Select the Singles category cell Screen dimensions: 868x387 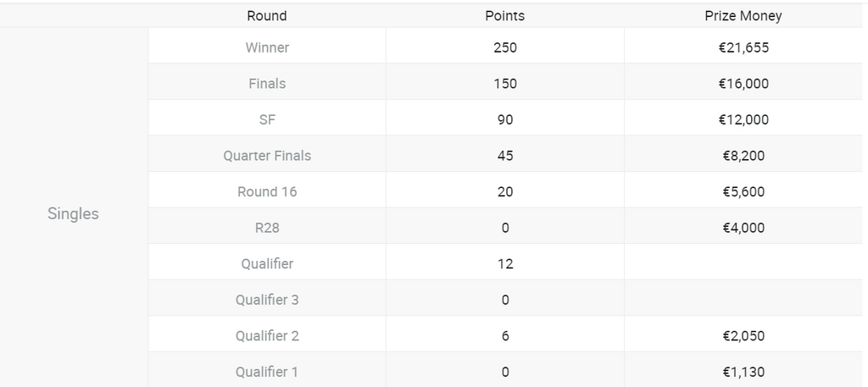click(x=73, y=214)
